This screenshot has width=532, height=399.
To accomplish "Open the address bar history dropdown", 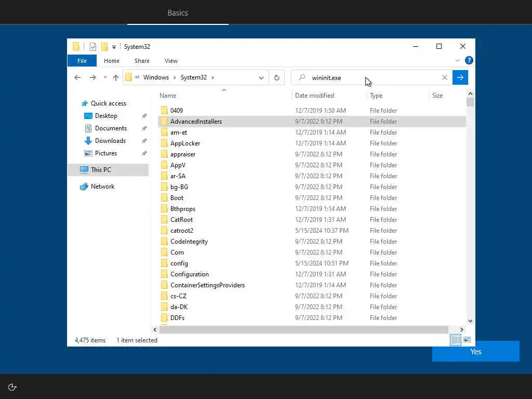I will point(261,78).
